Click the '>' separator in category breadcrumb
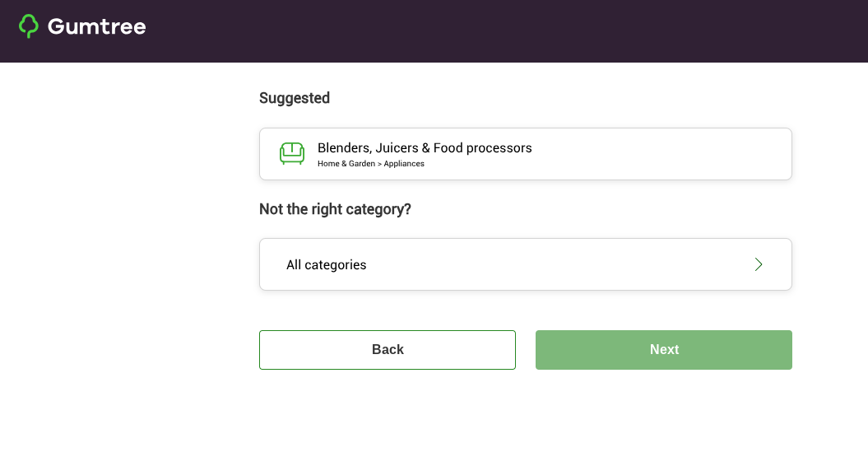The image size is (868, 471). [379, 164]
